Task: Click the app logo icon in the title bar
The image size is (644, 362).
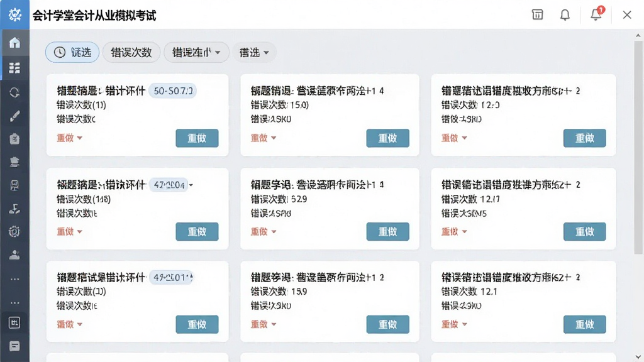Action: [x=15, y=14]
